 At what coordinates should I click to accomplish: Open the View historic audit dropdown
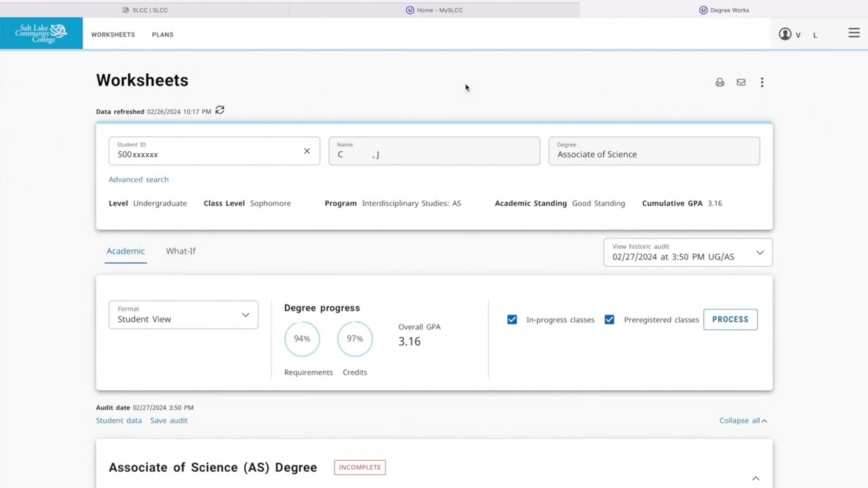(x=688, y=253)
